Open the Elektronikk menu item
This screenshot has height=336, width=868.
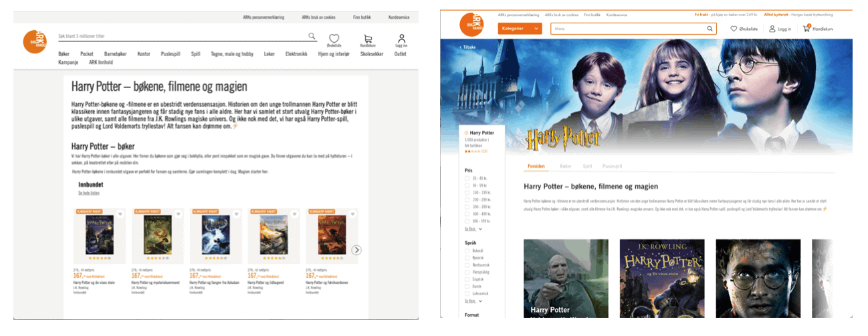click(296, 54)
